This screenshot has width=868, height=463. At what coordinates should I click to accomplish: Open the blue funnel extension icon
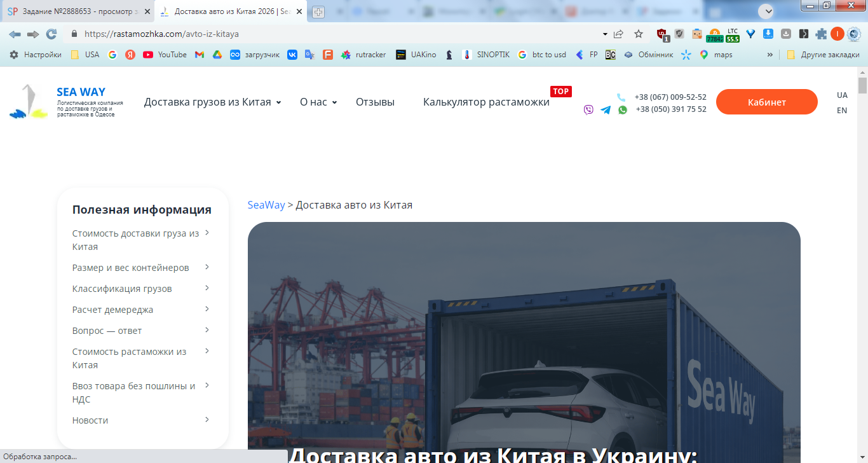(750, 34)
